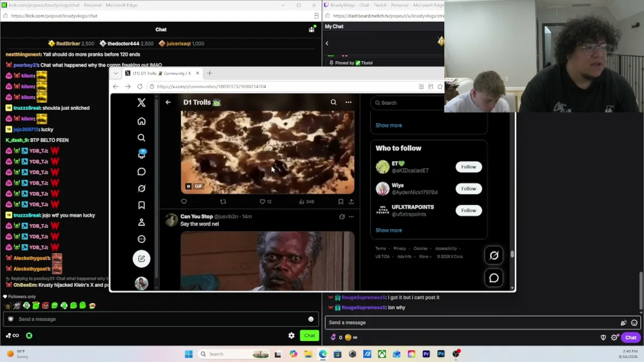Reply to the GIF post
This screenshot has width=644, height=362.
pyautogui.click(x=184, y=202)
